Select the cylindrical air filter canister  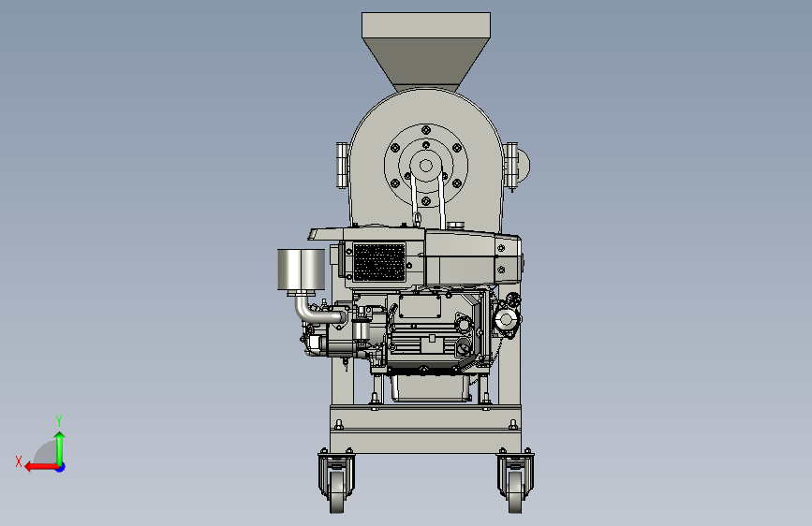(302, 270)
